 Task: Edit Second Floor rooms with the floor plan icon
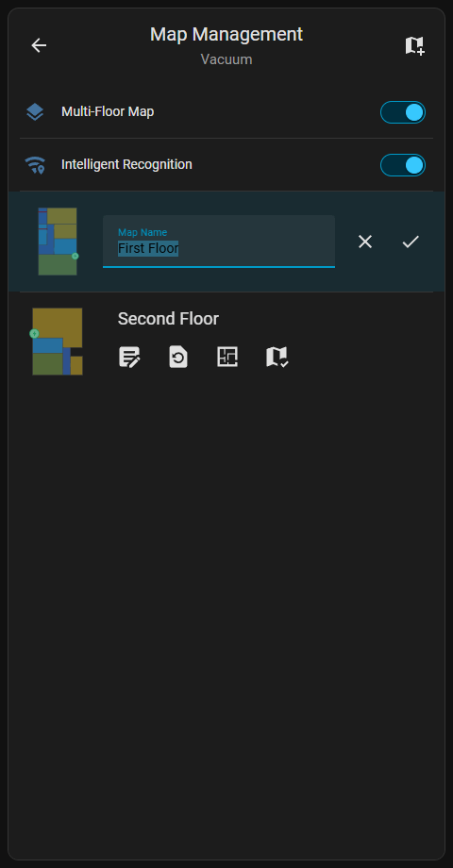pos(227,357)
